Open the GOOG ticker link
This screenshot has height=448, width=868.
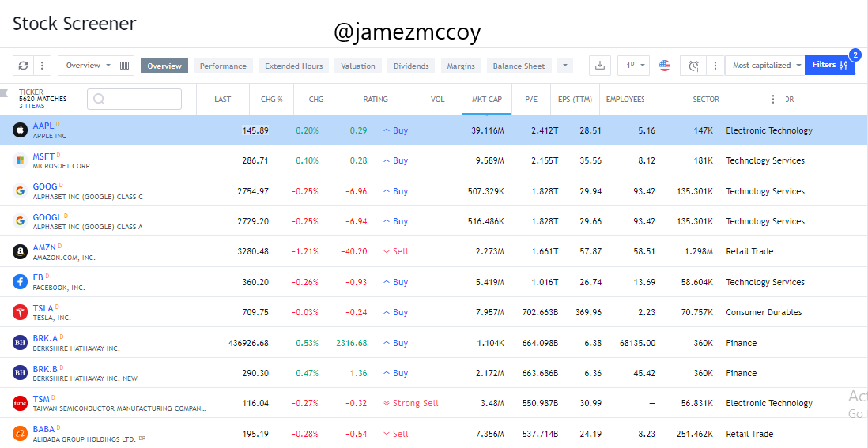(45, 186)
